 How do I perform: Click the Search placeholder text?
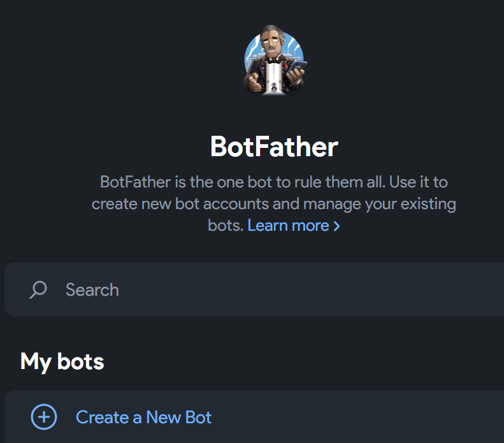pyautogui.click(x=92, y=290)
